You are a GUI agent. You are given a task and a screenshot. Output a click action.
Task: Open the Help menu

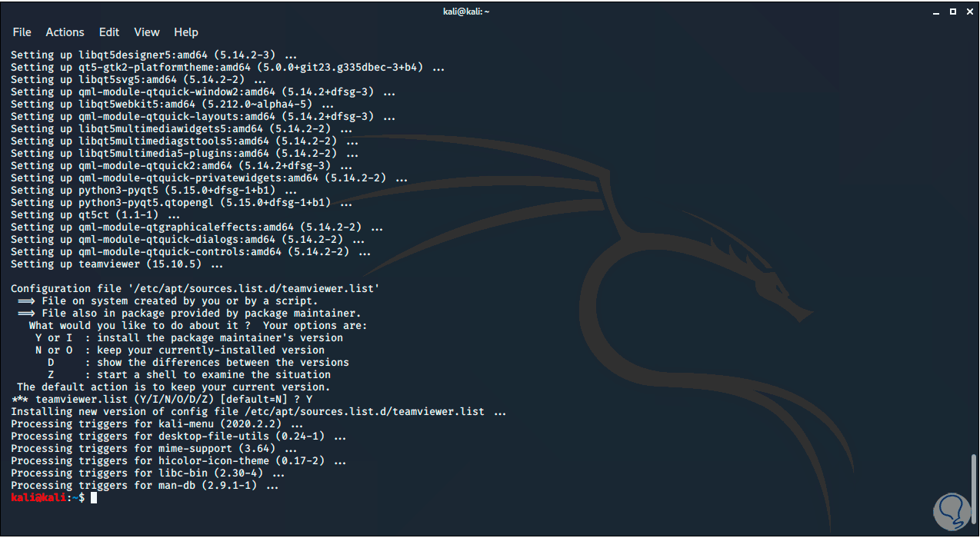(186, 32)
